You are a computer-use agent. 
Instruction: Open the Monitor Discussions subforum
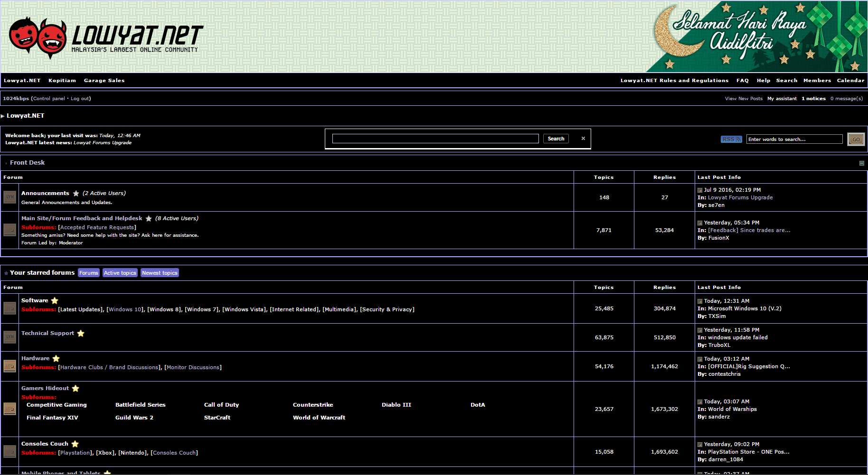pyautogui.click(x=193, y=367)
